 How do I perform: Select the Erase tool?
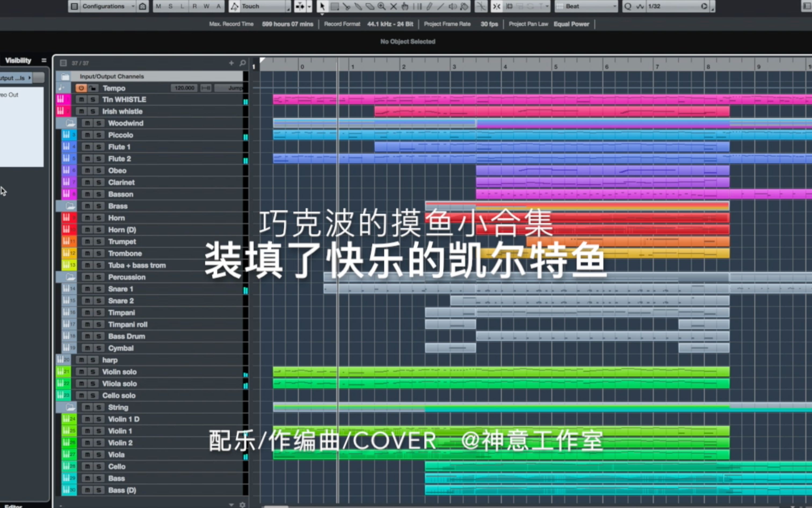(370, 6)
